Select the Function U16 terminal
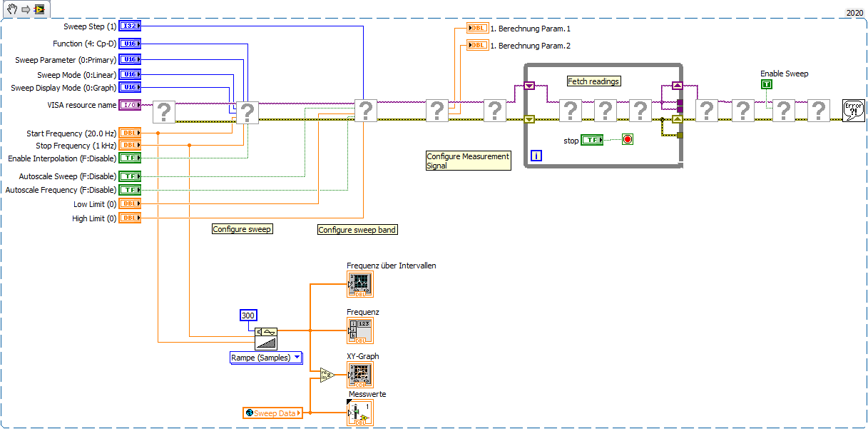The height and width of the screenshot is (429, 868). (x=130, y=44)
